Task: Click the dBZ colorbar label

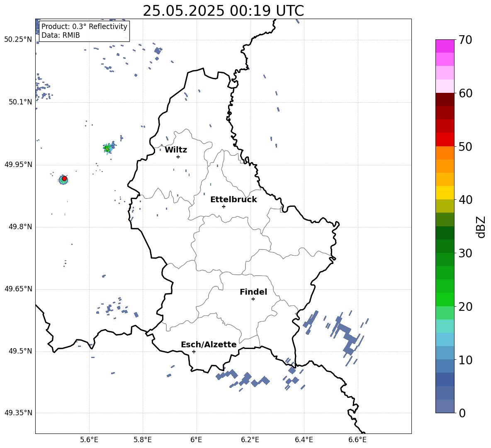Action: (x=481, y=227)
